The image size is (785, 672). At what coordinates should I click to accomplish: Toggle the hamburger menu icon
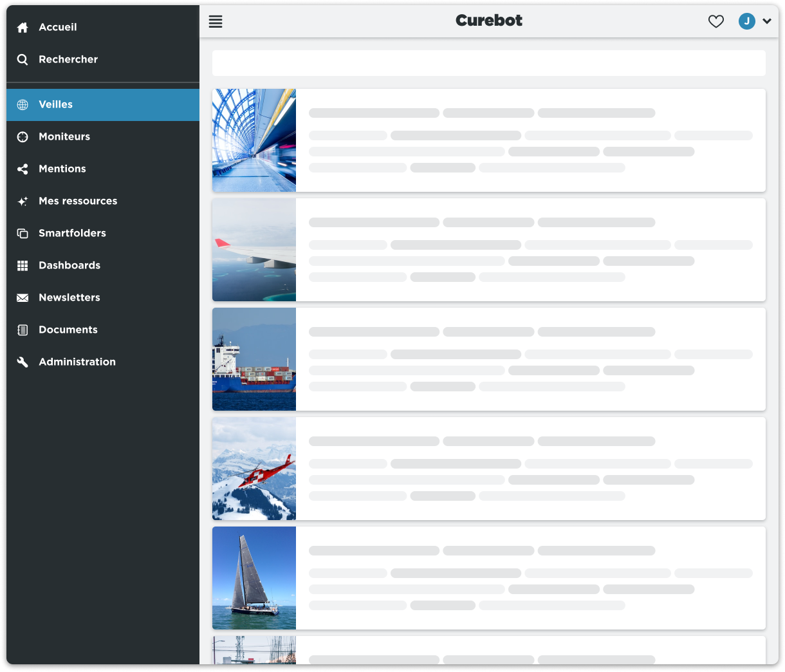[x=216, y=21]
